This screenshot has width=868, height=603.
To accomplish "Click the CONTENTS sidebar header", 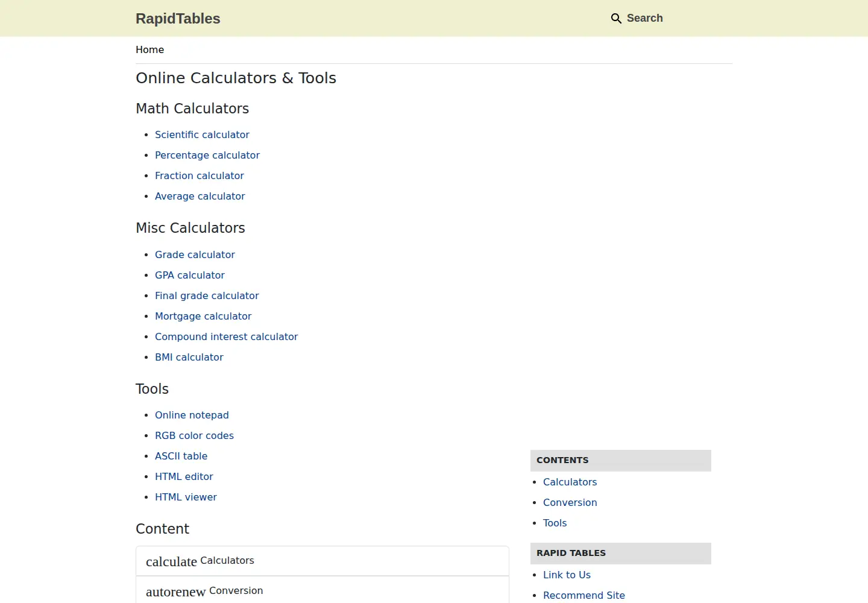I will (x=621, y=461).
